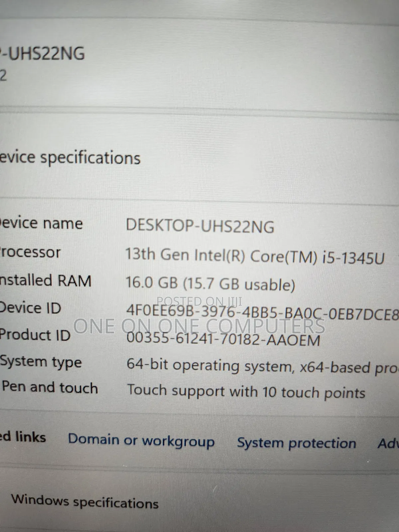The image size is (399, 532).
Task: Click the Pen and touch label
Action: coord(50,388)
